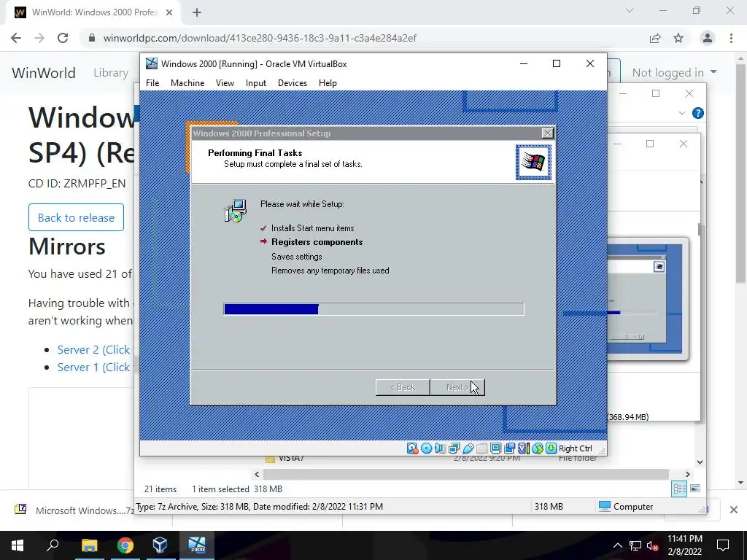Open the Machine menu in VirtualBox
This screenshot has height=560, width=747.
click(x=187, y=83)
